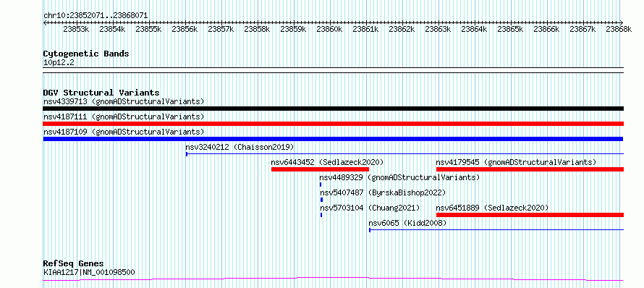Click the 23863k ruler position
Screen dimensions: 644x288
coord(438,29)
